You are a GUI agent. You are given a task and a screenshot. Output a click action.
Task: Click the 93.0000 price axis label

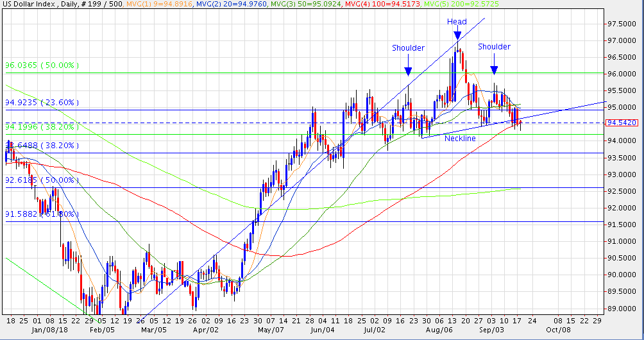click(x=622, y=174)
